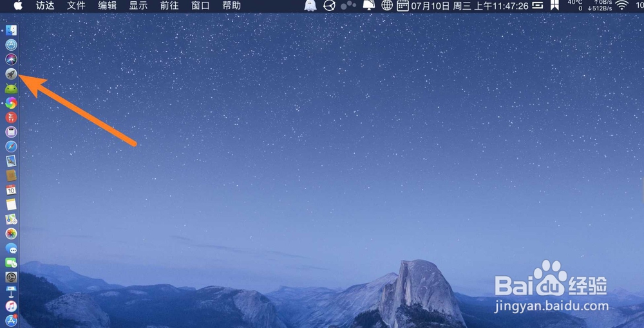Open Launchpad rocket icon in the Dock
This screenshot has width=644, height=328.
(11, 74)
